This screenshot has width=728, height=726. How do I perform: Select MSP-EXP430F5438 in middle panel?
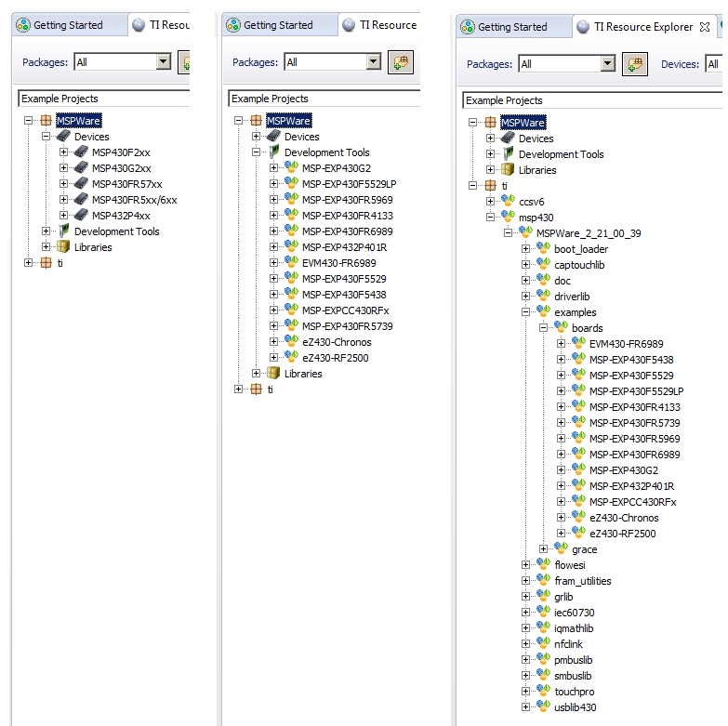pos(344,295)
